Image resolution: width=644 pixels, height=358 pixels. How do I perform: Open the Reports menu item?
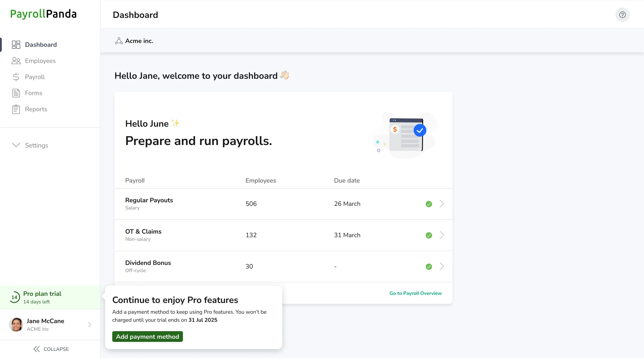(36, 109)
